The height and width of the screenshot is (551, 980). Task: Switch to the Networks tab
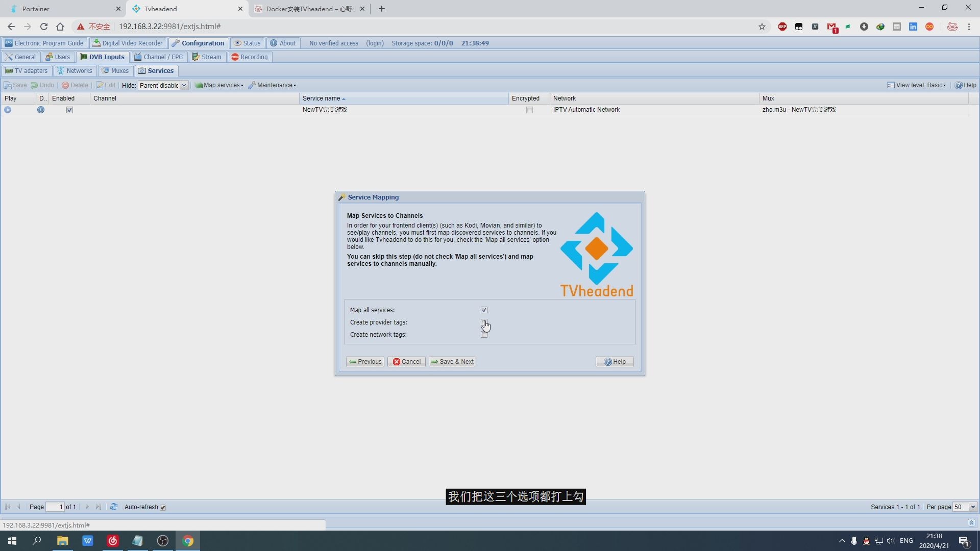pyautogui.click(x=75, y=70)
